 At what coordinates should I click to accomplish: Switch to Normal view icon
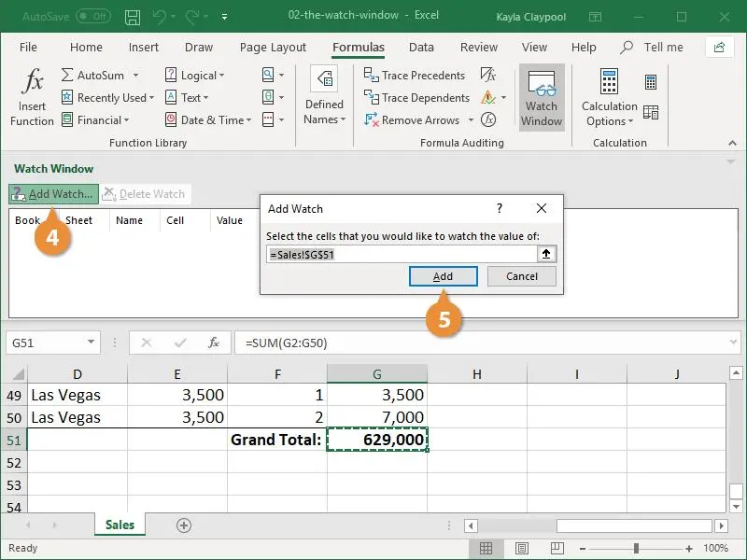coord(486,548)
